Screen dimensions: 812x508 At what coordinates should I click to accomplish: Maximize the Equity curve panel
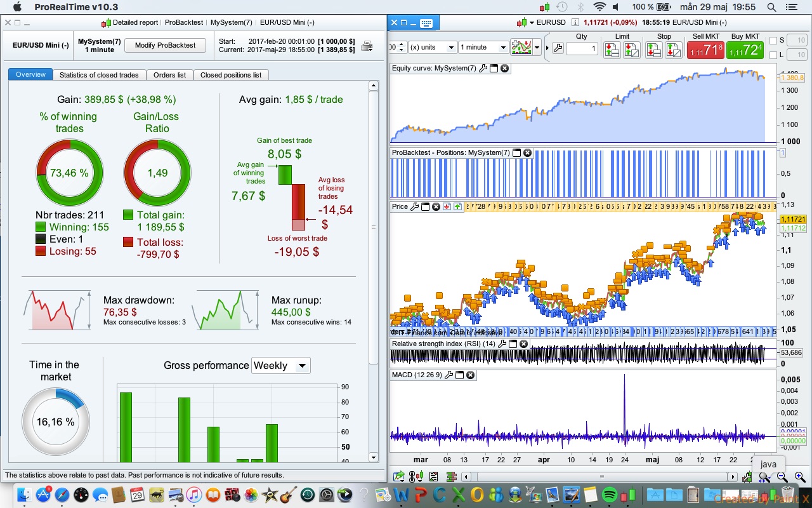(494, 68)
